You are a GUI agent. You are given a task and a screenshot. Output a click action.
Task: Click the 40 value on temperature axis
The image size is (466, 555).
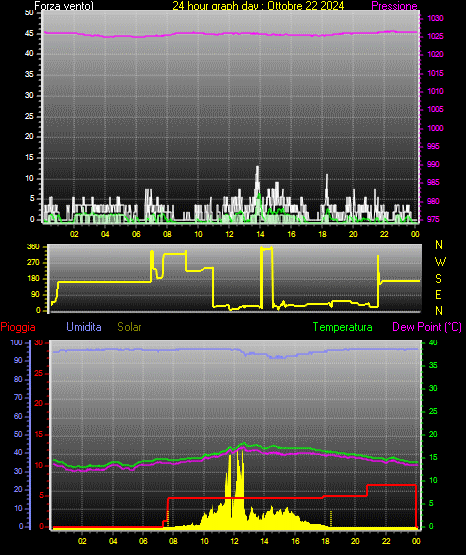pyautogui.click(x=433, y=342)
